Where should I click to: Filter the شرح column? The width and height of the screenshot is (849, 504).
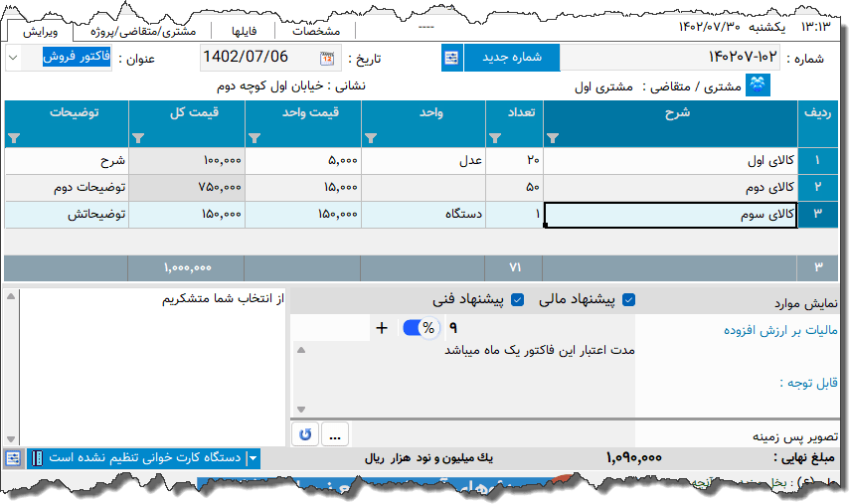click(x=553, y=138)
